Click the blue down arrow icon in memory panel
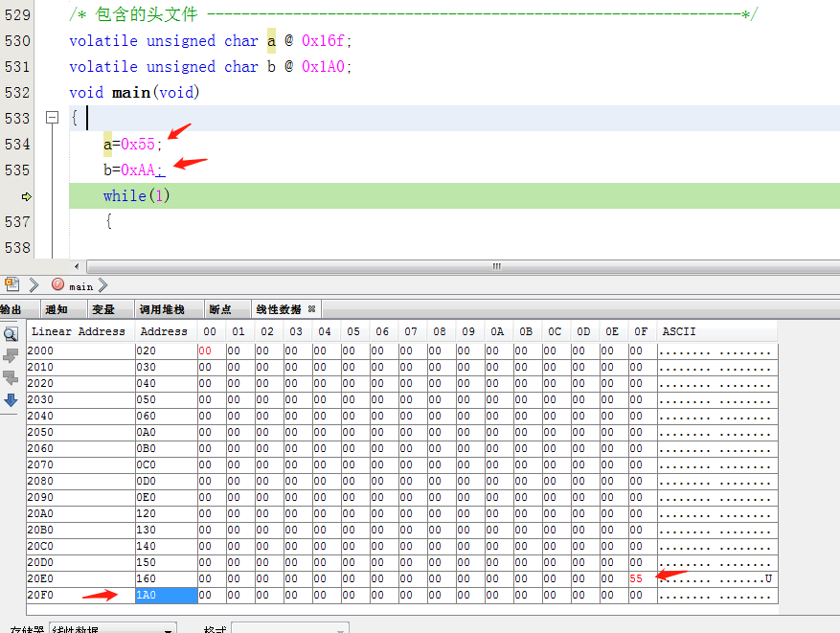Image resolution: width=840 pixels, height=633 pixels. (x=11, y=400)
